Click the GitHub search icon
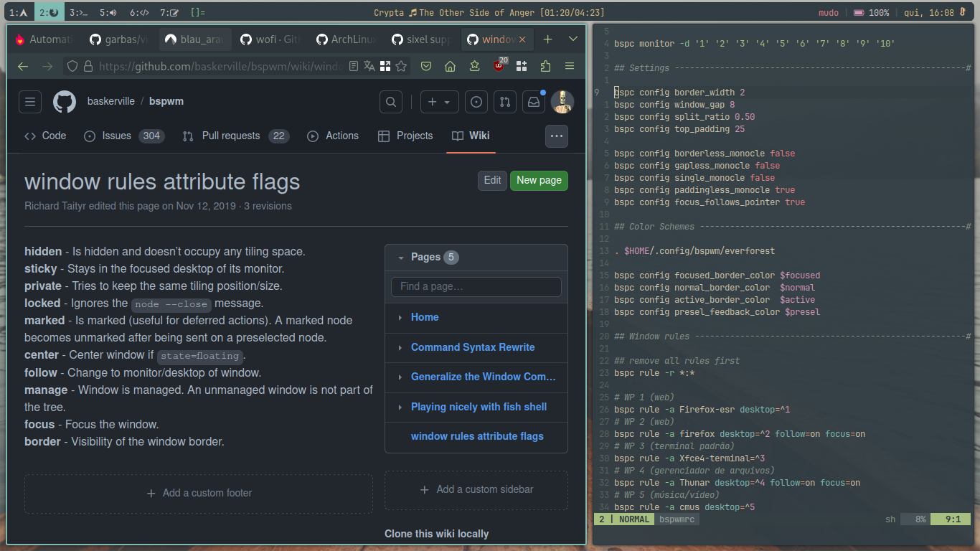 (x=391, y=102)
